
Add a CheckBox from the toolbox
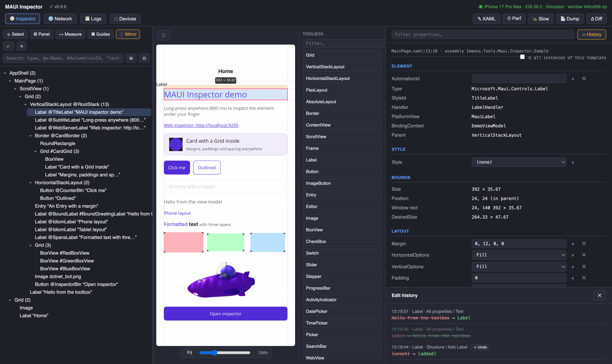click(x=342, y=241)
